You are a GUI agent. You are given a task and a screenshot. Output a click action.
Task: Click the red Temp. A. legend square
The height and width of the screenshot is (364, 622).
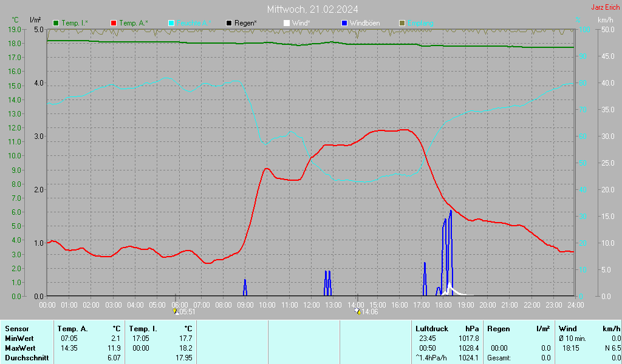[114, 24]
